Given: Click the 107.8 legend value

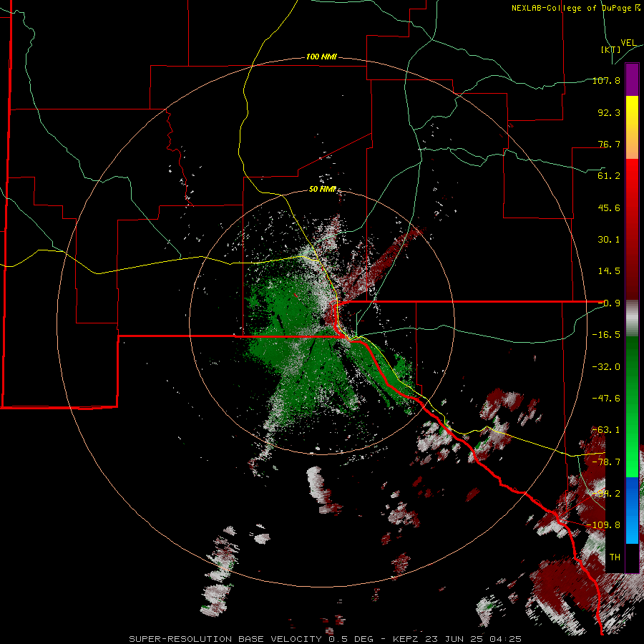Looking at the screenshot, I should [606, 80].
